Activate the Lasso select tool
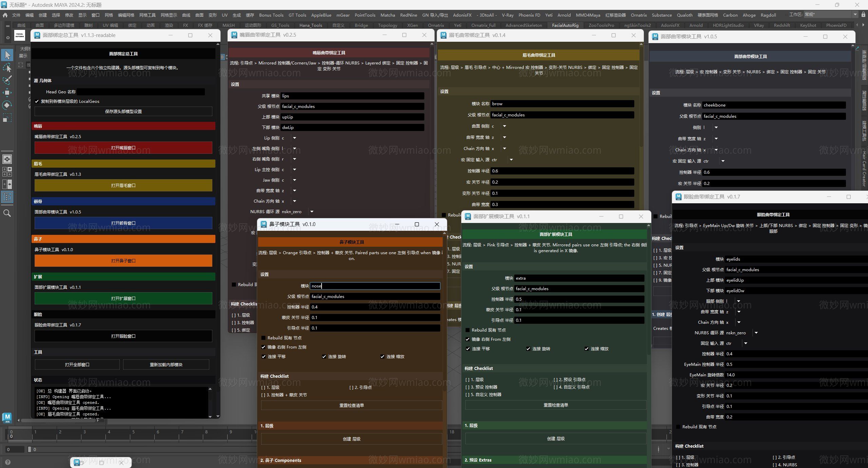The height and width of the screenshot is (468, 868). point(7,68)
